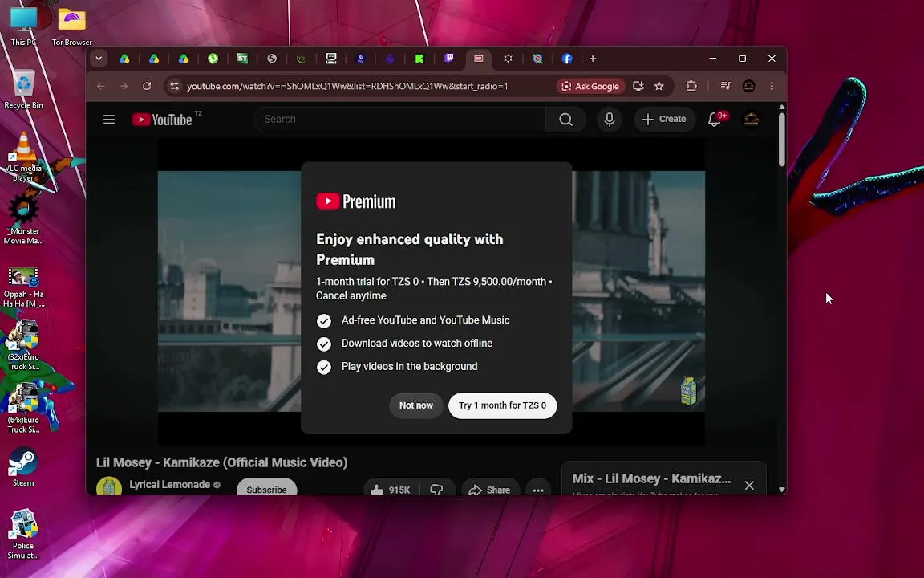The width and height of the screenshot is (924, 578).
Task: Reload the YouTube page
Action: 147,86
